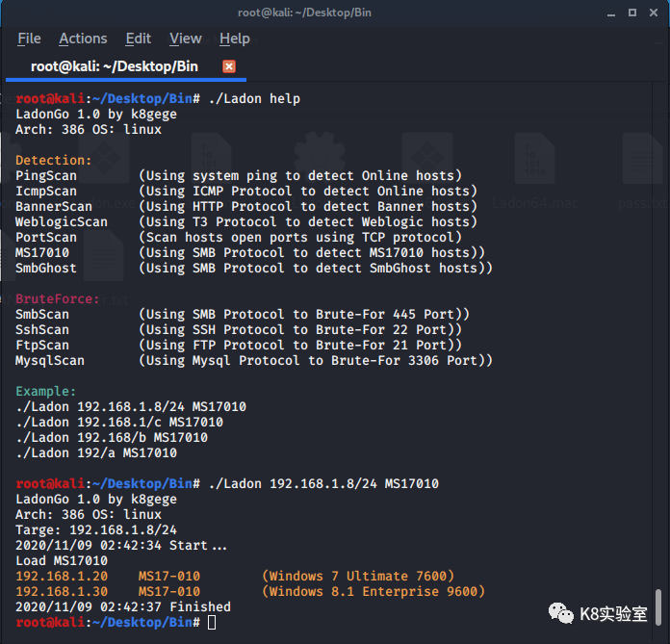Screen dimensions: 670x644
Task: Click example ./Ladon 192/a MS17010
Action: 96,452
